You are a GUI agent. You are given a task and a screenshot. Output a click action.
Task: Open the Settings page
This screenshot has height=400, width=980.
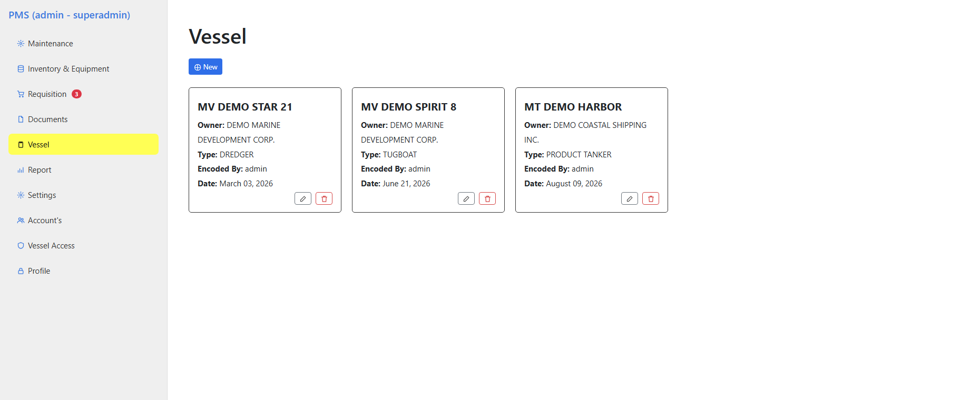(83, 195)
